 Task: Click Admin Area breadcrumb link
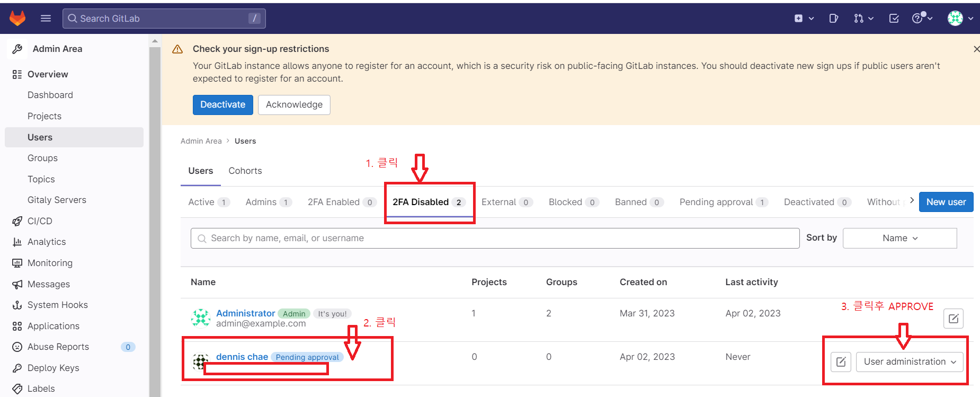[201, 141]
